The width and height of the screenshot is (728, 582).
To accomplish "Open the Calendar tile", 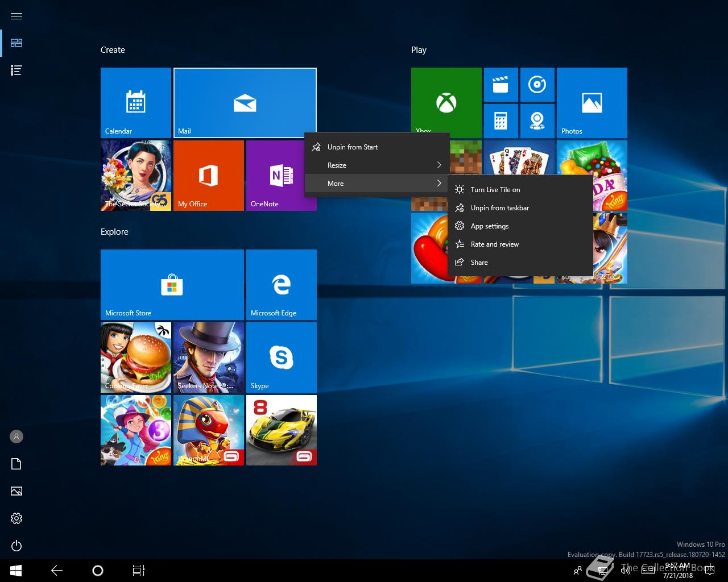I will coord(136,103).
